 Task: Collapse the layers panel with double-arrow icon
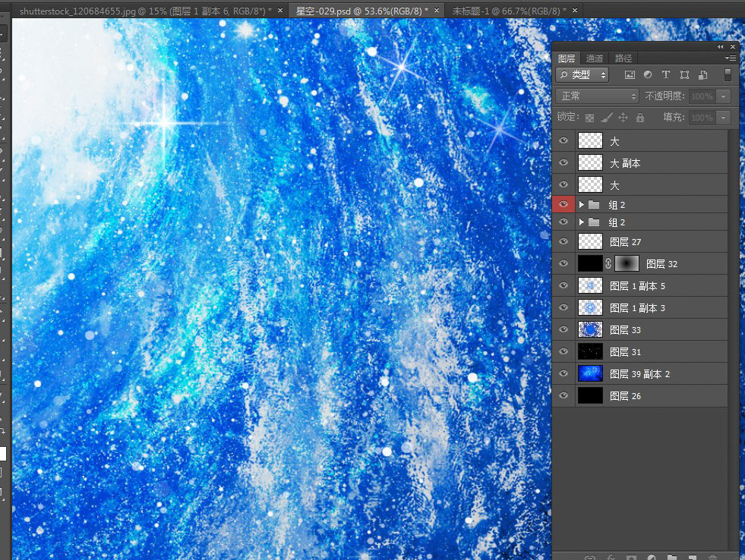720,46
